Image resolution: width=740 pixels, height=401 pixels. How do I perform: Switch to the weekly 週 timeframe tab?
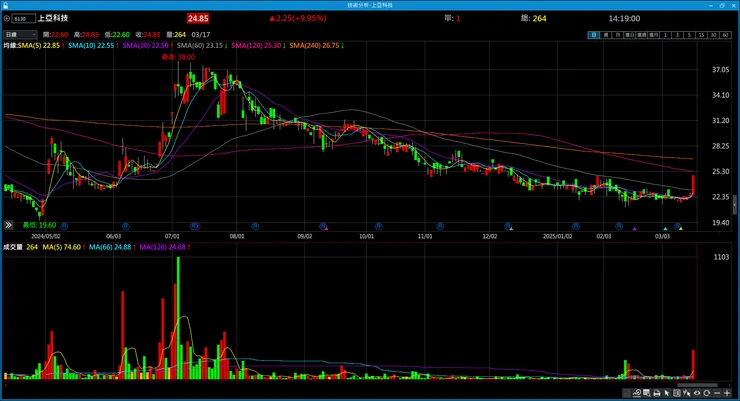(x=605, y=35)
